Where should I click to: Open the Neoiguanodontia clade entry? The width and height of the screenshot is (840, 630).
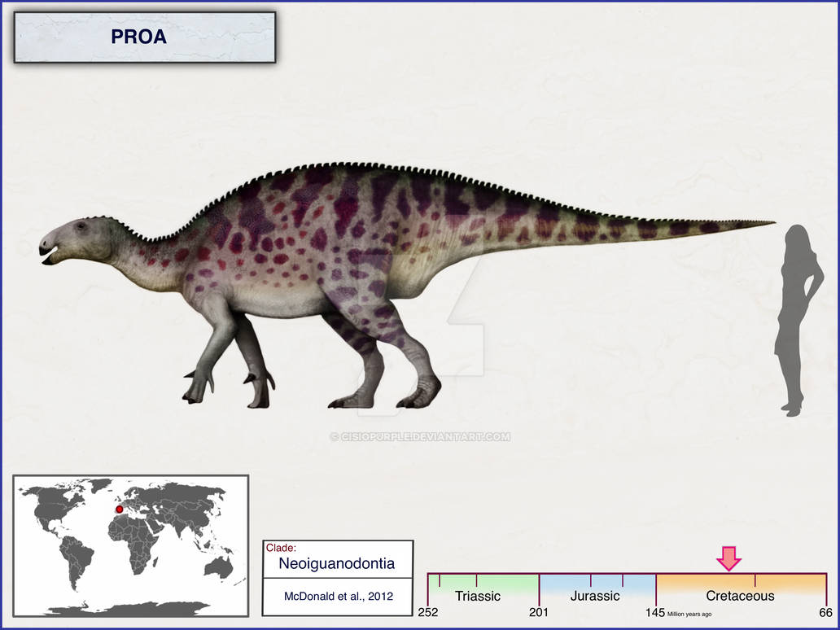(x=339, y=563)
